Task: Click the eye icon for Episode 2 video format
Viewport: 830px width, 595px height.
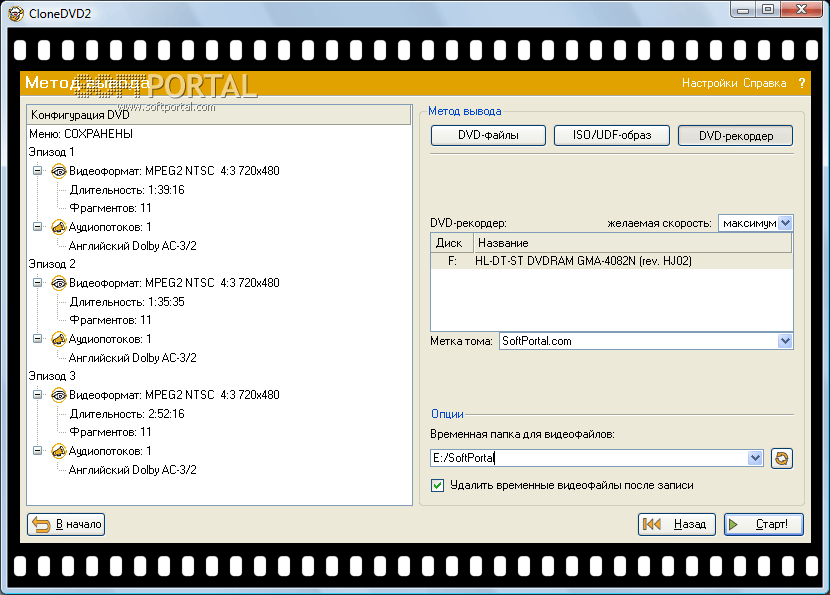Action: (x=59, y=283)
